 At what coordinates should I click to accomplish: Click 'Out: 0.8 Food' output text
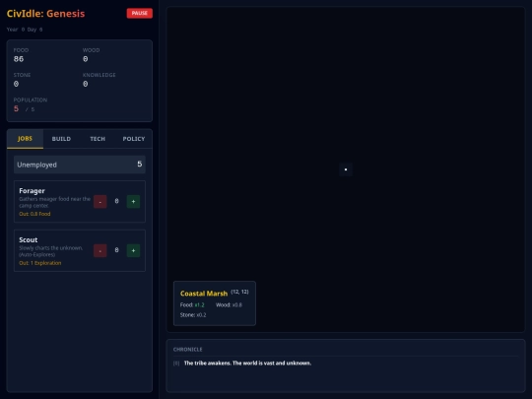34,214
